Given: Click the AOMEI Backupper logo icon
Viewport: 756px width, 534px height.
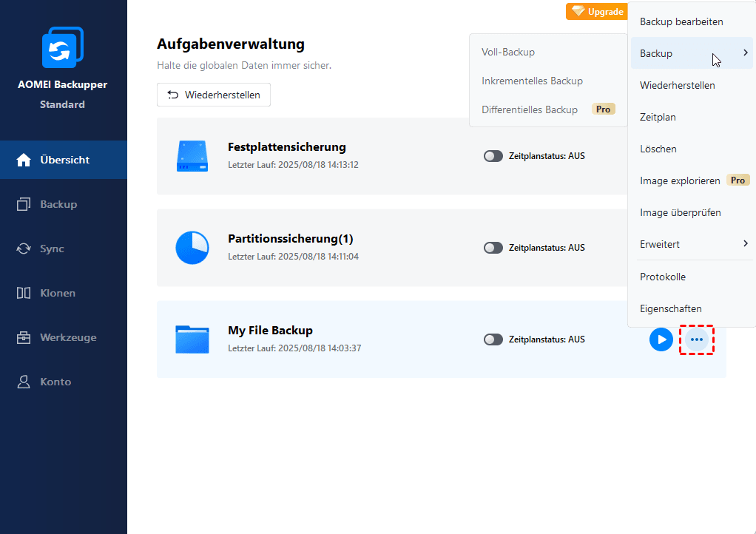Looking at the screenshot, I should (x=63, y=47).
